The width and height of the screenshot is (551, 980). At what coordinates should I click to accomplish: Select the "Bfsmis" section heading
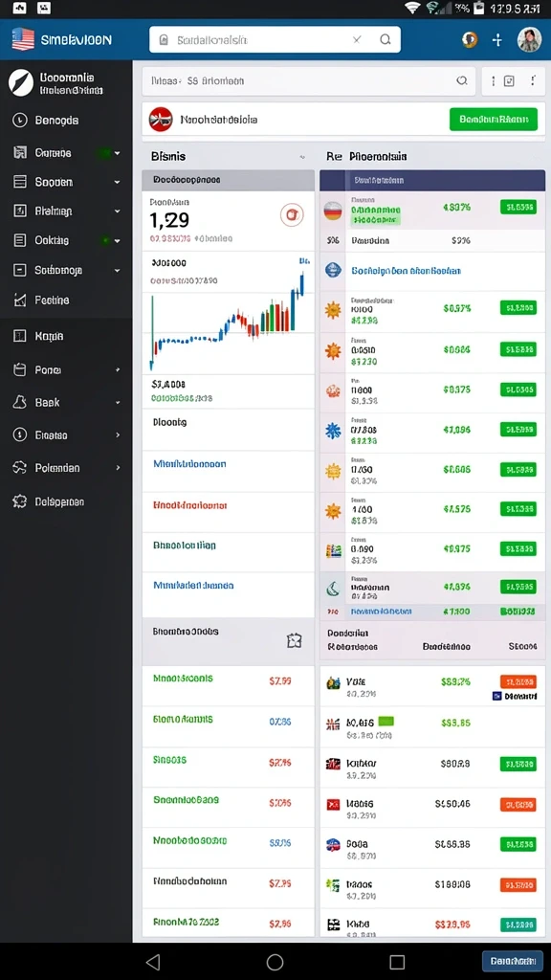168,156
